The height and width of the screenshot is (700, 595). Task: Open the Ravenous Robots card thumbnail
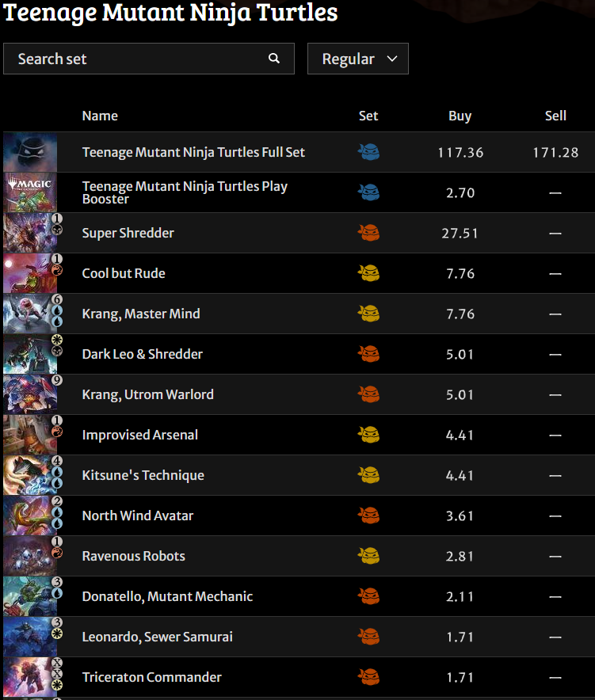30,556
